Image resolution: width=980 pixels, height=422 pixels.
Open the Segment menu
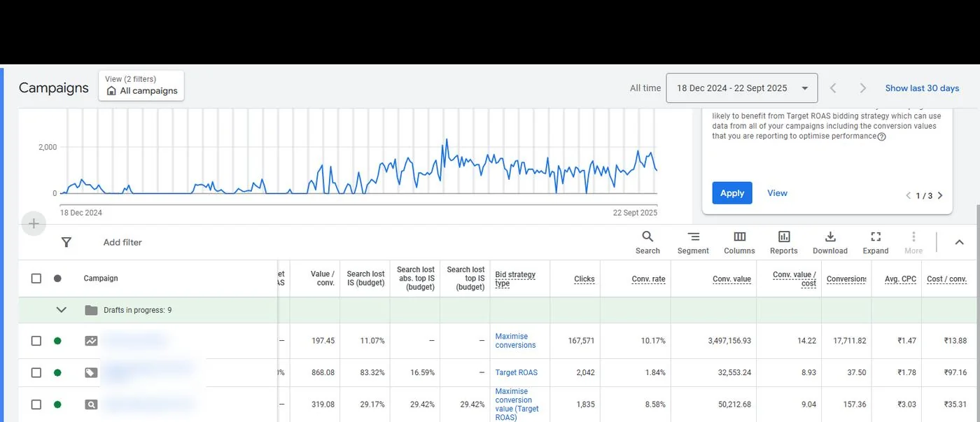pyautogui.click(x=693, y=242)
